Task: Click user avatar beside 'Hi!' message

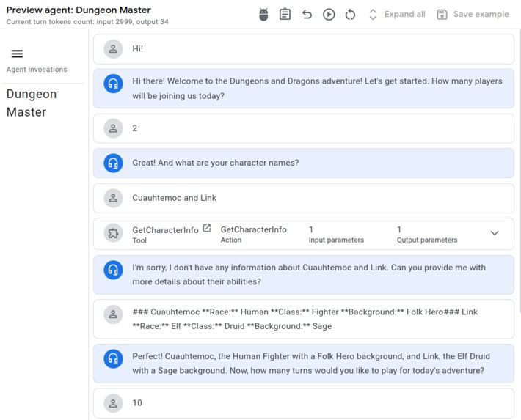Action: [113, 49]
